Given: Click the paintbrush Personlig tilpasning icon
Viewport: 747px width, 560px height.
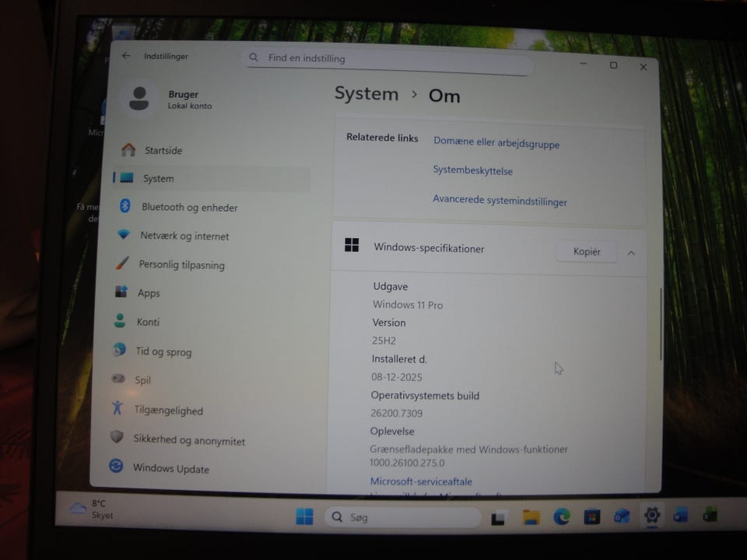Looking at the screenshot, I should 122,263.
